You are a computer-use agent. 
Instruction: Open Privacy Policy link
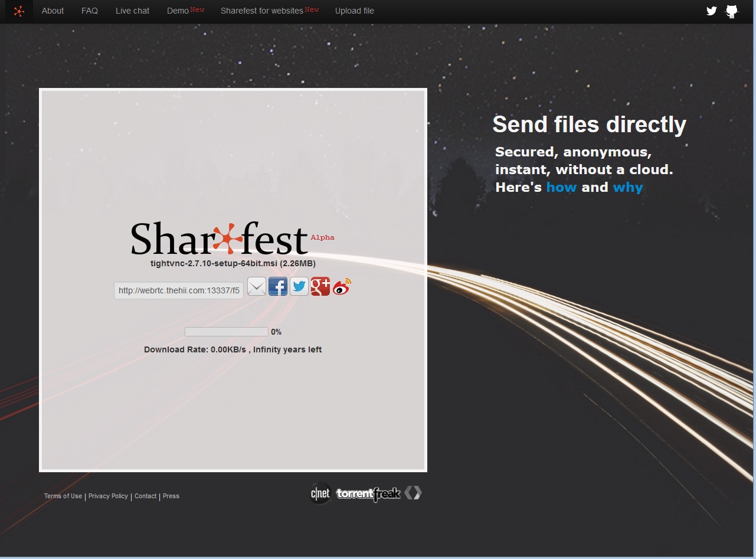point(108,496)
